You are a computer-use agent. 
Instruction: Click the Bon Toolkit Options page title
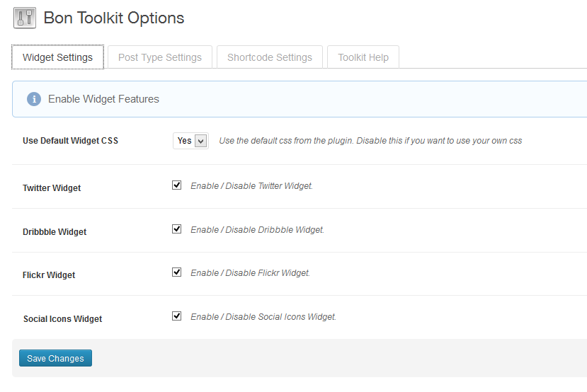(x=114, y=18)
